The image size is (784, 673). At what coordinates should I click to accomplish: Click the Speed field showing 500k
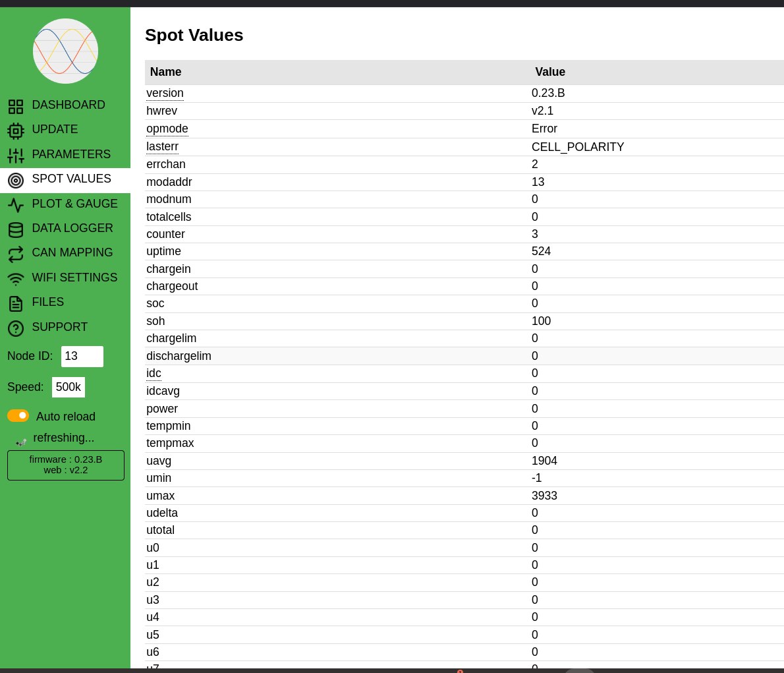click(x=69, y=387)
